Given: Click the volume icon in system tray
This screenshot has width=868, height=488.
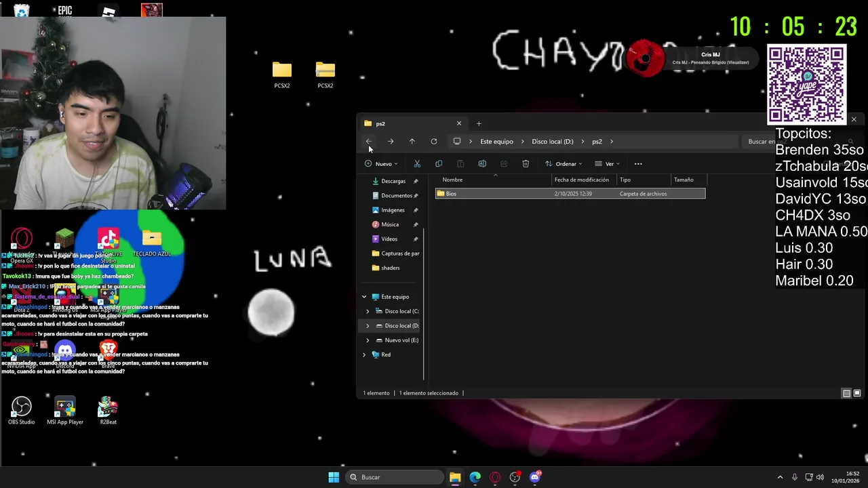Looking at the screenshot, I should (x=821, y=477).
